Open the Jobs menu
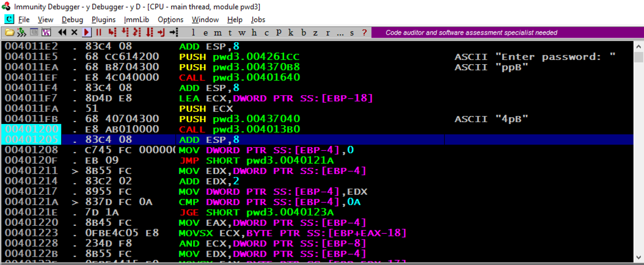 pyautogui.click(x=258, y=20)
